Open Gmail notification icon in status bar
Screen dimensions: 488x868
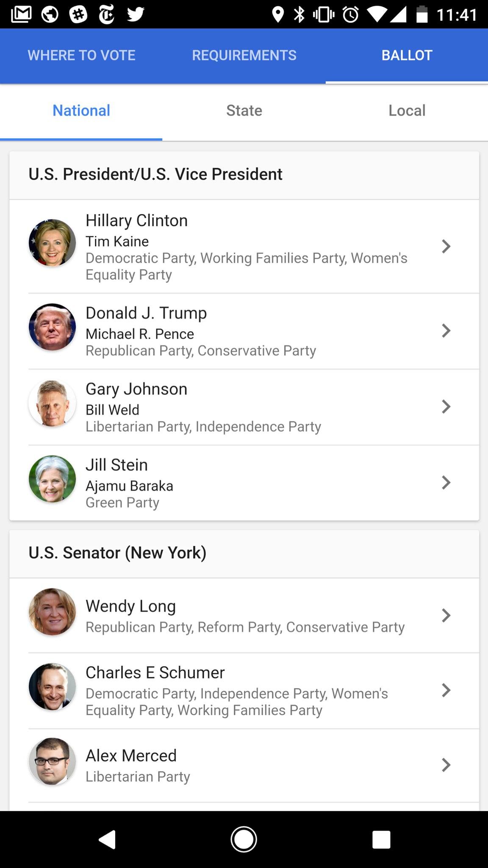(21, 14)
